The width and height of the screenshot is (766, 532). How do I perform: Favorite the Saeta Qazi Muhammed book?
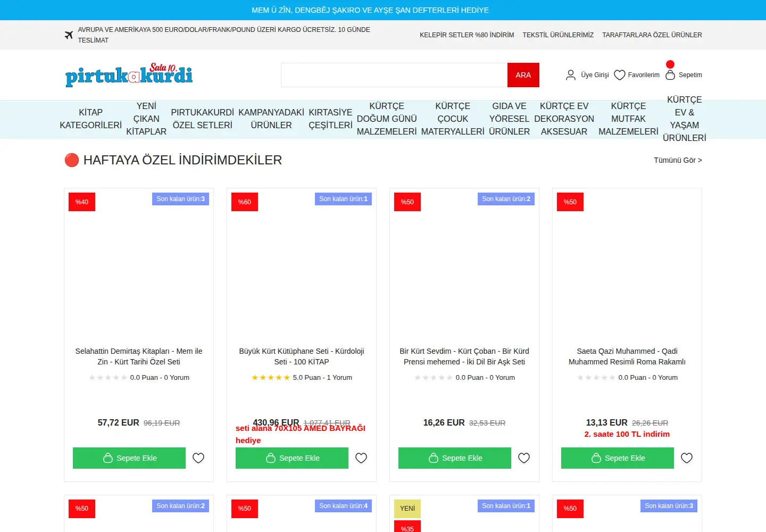pyautogui.click(x=687, y=458)
